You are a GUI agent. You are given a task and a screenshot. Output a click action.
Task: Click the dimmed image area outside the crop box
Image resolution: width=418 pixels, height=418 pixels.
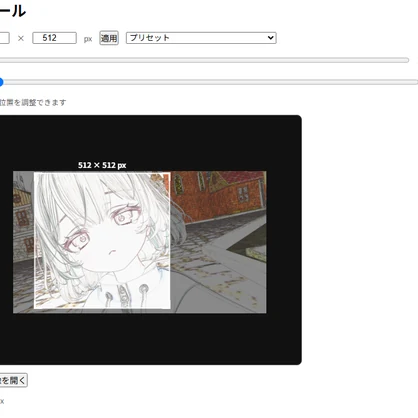218,242
